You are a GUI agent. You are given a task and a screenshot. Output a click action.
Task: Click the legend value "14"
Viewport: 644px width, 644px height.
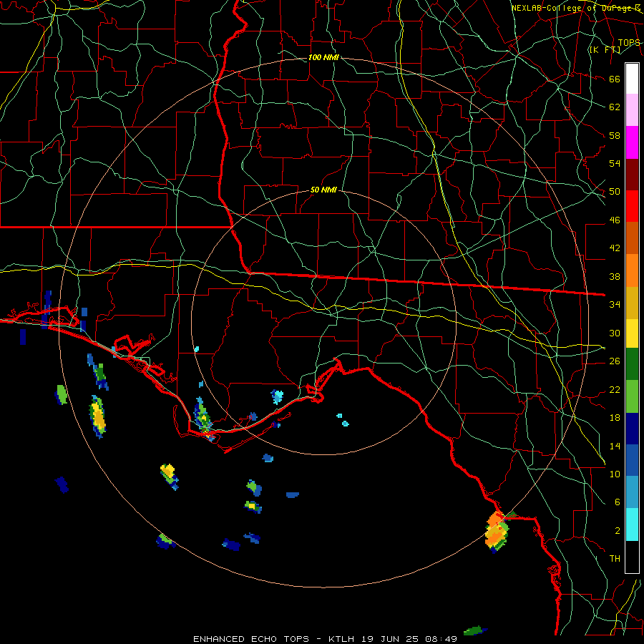click(615, 446)
